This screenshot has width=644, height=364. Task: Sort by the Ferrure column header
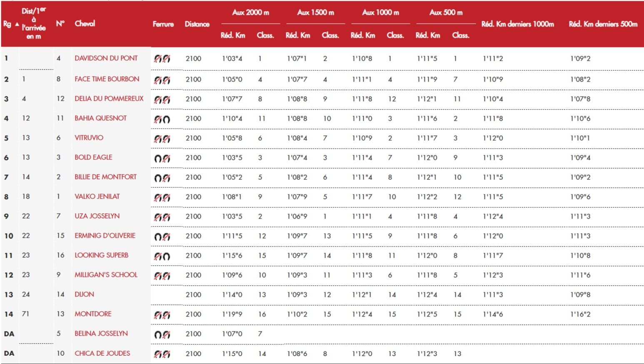point(163,24)
